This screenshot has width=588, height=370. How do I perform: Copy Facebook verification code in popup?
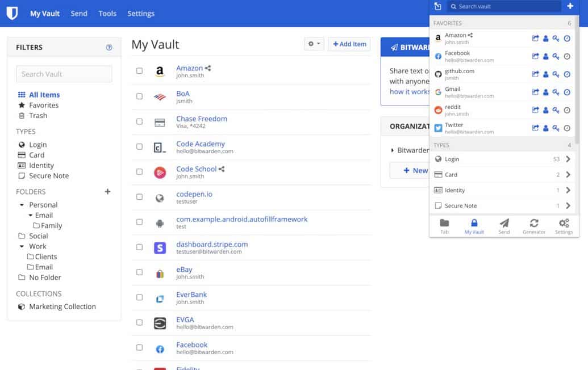tap(567, 56)
